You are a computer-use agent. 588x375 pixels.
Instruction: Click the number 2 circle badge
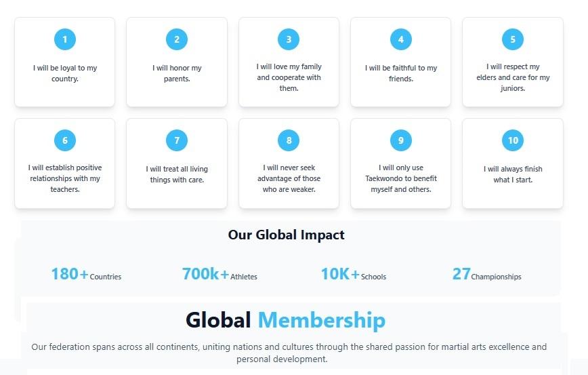(x=177, y=39)
